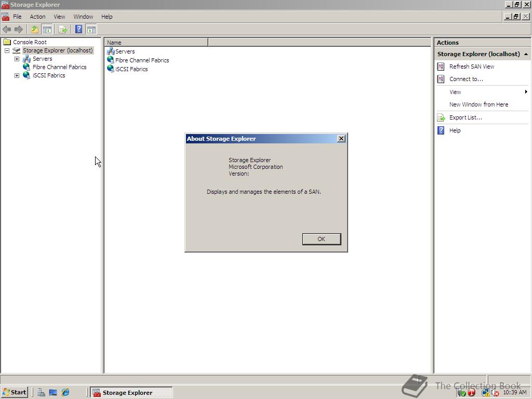Screen dimensions: 532x399
Task: Open Server Manager from quick launch
Action: tap(41, 393)
